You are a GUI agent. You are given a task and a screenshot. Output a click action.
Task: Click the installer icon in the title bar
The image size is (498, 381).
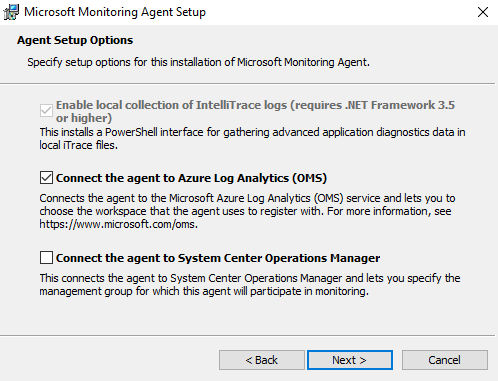click(11, 12)
